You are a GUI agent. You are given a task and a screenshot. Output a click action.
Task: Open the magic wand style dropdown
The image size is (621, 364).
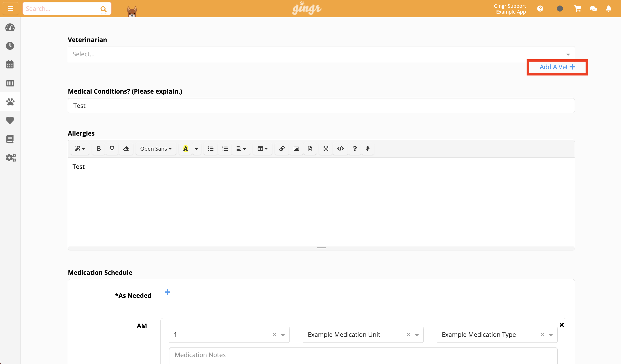[80, 149]
